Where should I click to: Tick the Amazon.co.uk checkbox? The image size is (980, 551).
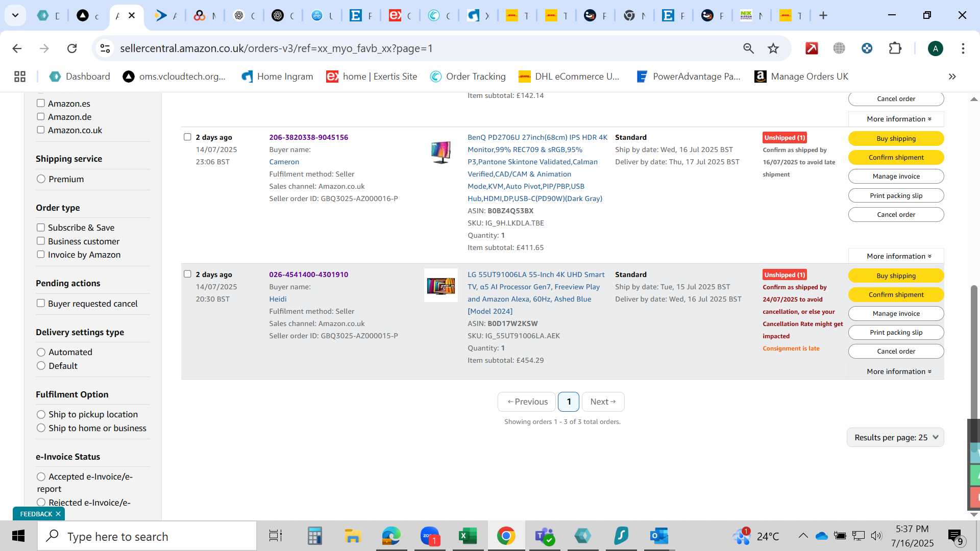tap(40, 130)
